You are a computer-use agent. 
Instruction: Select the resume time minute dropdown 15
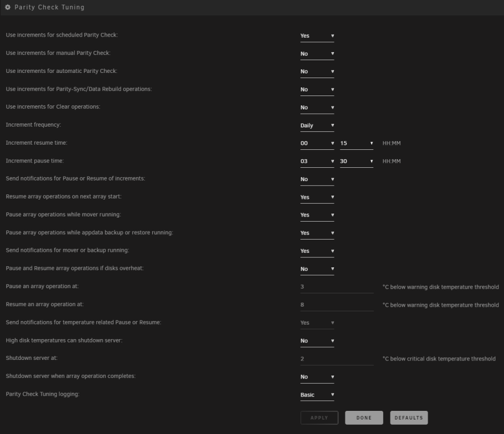point(356,144)
